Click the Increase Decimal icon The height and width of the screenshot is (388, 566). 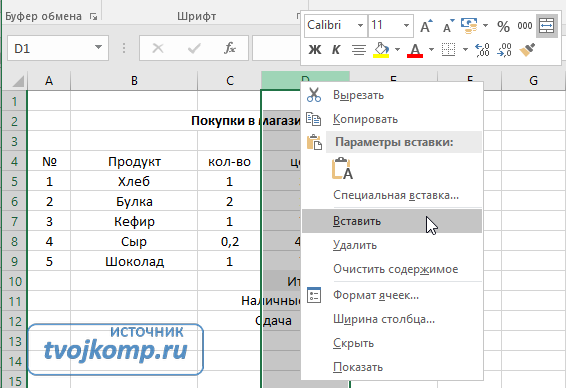482,50
